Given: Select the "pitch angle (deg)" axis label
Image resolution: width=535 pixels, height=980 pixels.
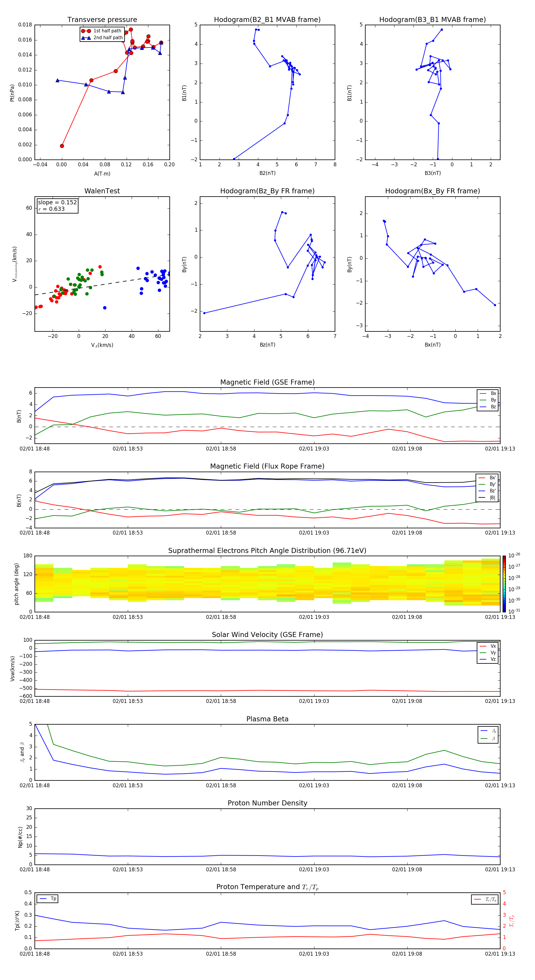Looking at the screenshot, I should (16, 584).
